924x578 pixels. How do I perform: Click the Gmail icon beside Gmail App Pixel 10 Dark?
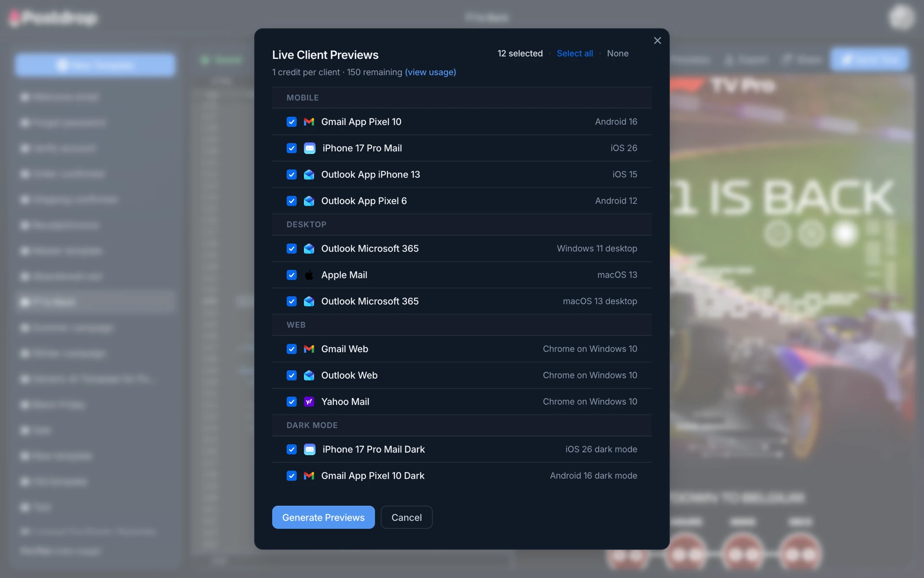pos(309,476)
